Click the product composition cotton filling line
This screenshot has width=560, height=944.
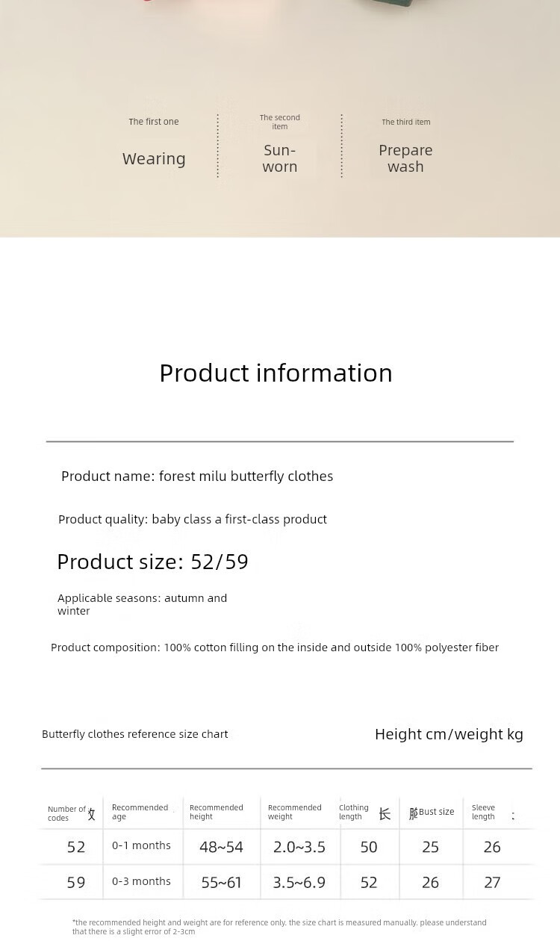275,648
